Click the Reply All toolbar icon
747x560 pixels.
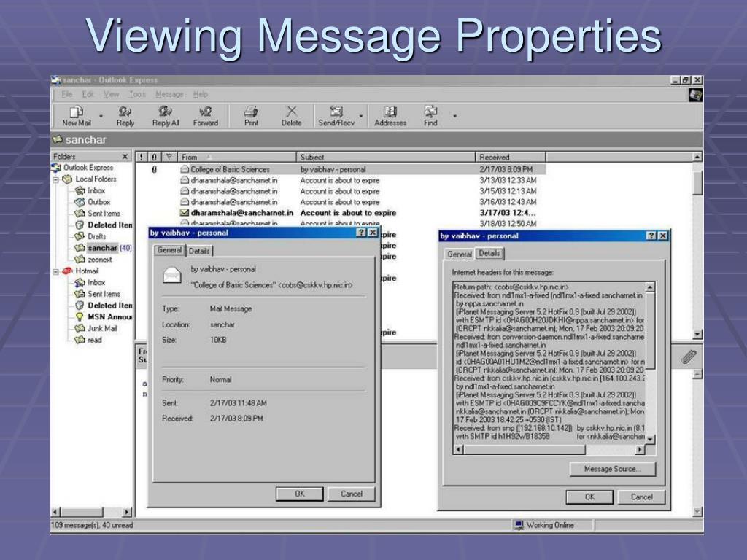point(166,116)
